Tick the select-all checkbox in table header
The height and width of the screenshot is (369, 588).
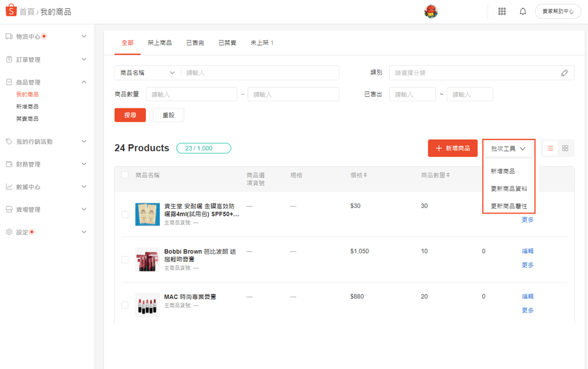[125, 175]
